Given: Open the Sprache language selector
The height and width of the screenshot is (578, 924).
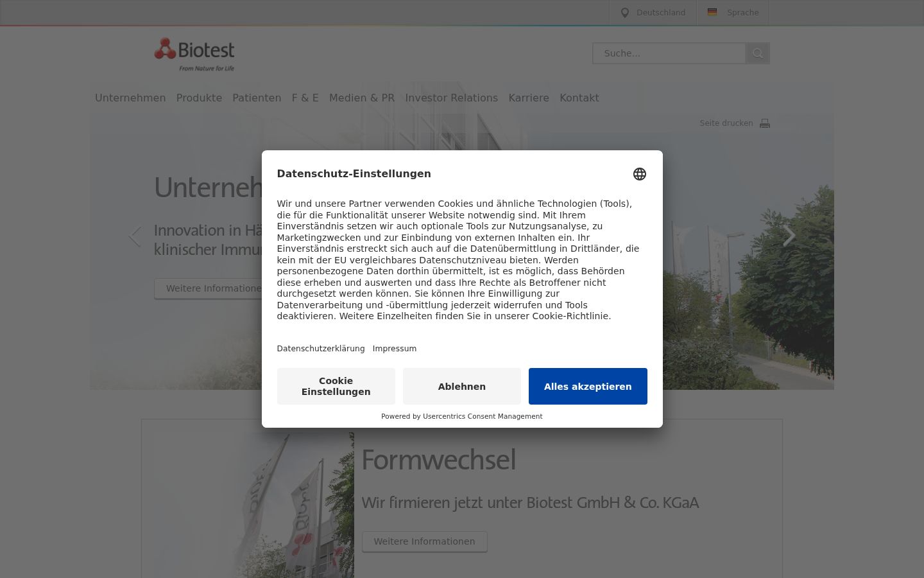Looking at the screenshot, I should (x=733, y=13).
